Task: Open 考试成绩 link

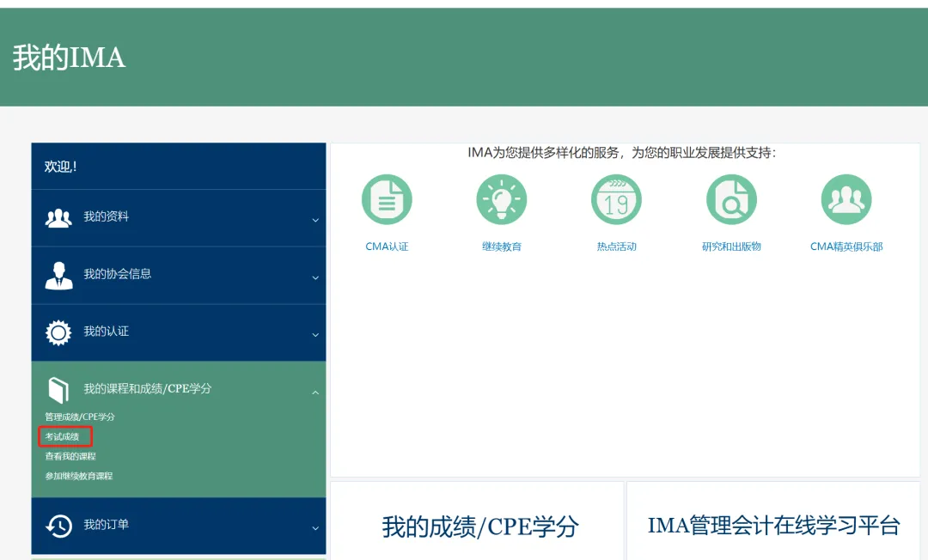Action: pos(62,436)
